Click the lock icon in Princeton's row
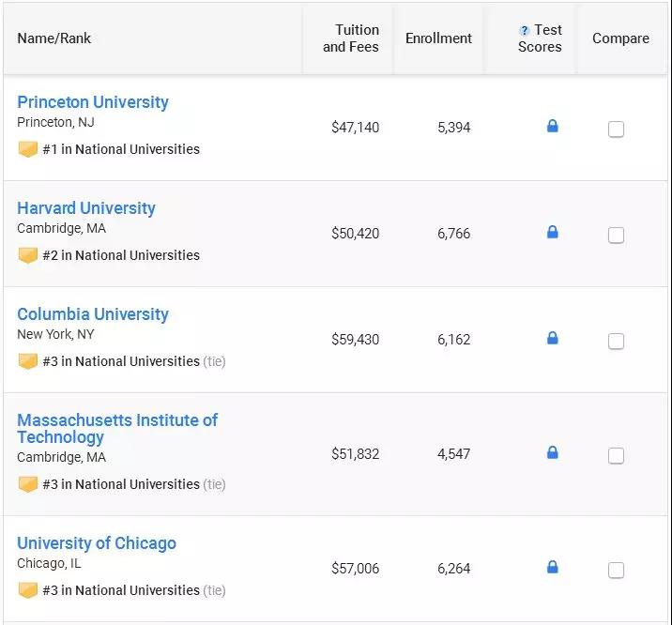The width and height of the screenshot is (672, 625). point(552,126)
